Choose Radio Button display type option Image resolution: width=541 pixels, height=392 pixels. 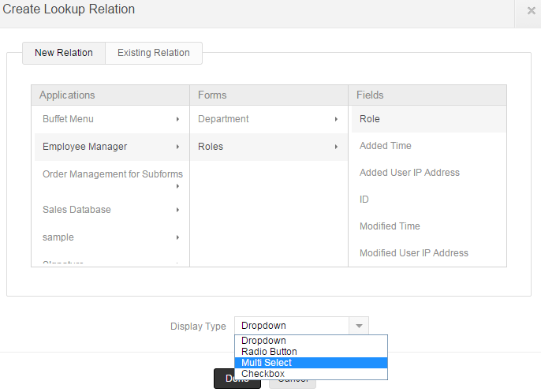(x=269, y=352)
